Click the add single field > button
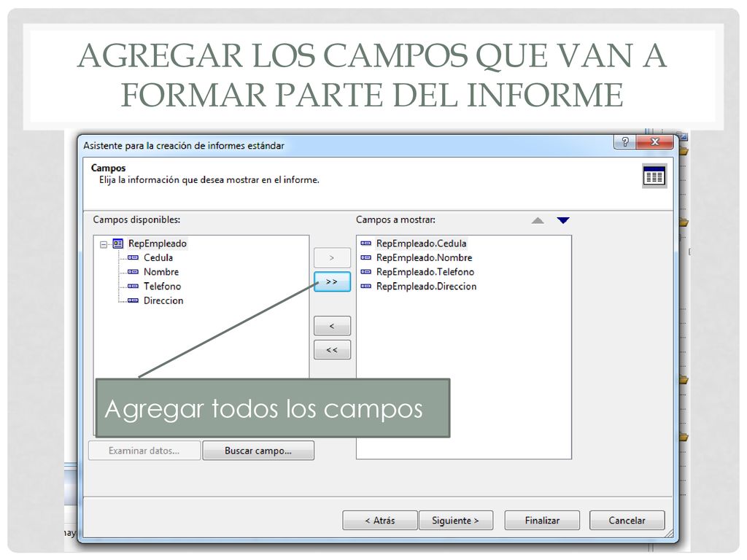Screen dimensions: 747x560 332,257
